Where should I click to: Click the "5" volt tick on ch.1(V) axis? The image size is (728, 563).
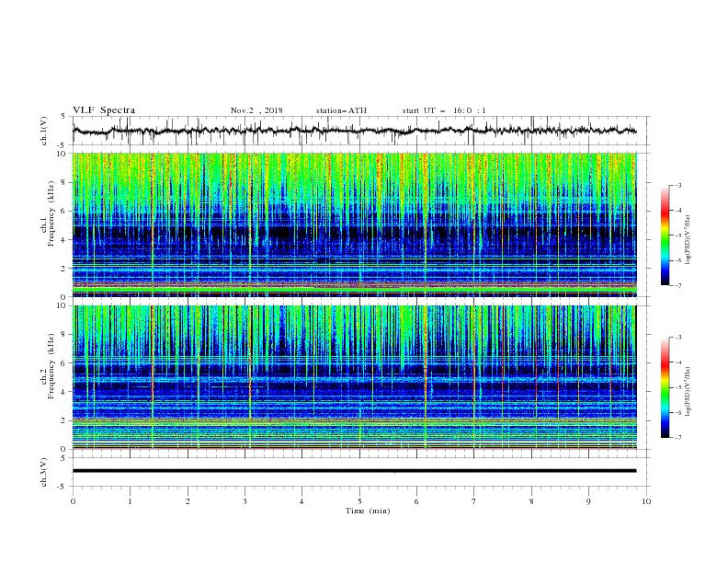63,116
